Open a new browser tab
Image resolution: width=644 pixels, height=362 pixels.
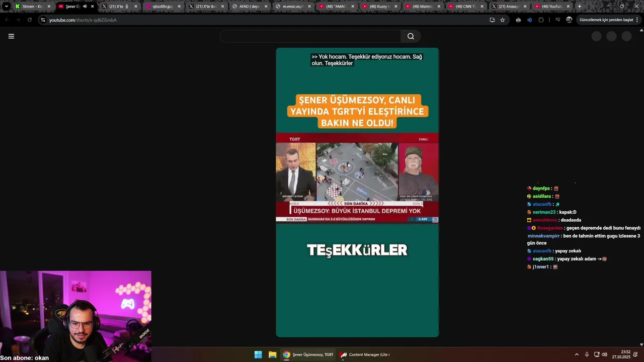point(580,7)
